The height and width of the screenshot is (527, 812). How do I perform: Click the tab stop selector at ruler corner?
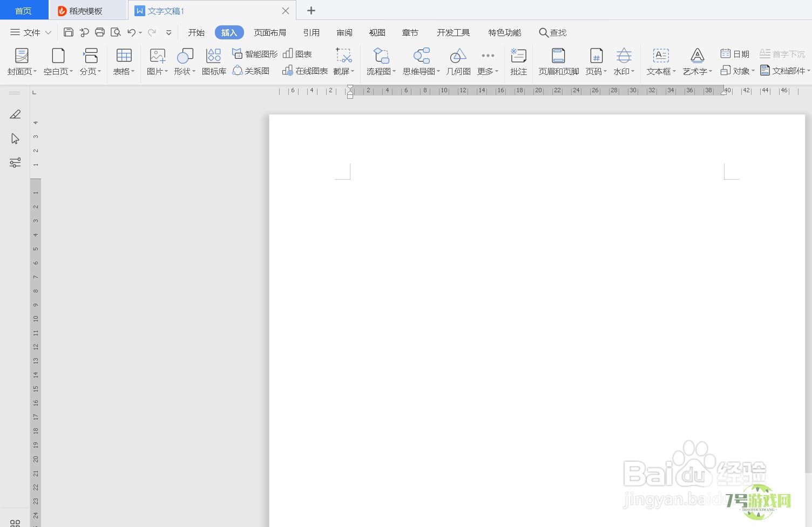point(35,92)
